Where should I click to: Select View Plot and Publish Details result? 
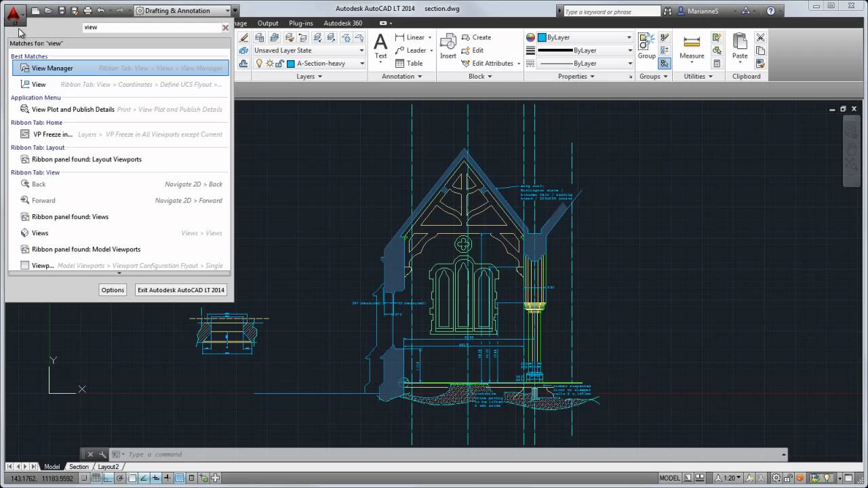click(x=120, y=109)
